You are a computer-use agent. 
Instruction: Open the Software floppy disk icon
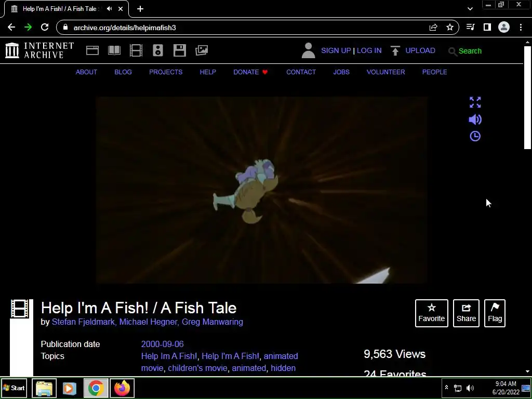click(179, 50)
